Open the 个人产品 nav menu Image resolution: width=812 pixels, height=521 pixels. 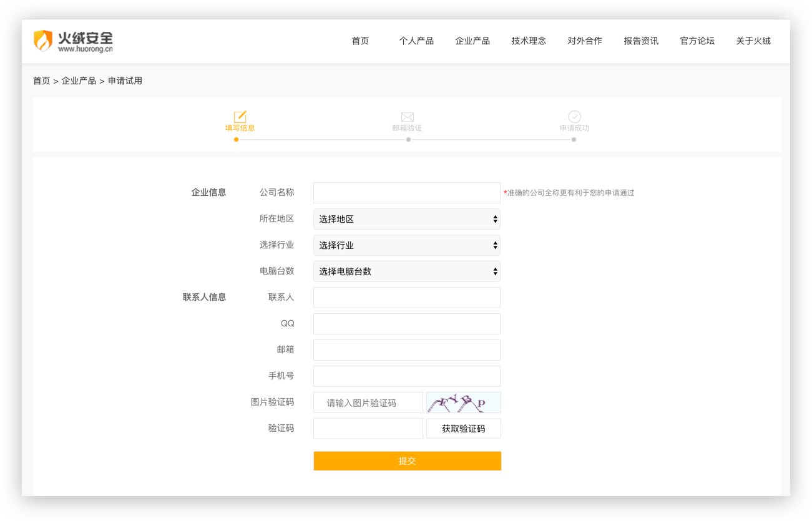click(x=416, y=41)
